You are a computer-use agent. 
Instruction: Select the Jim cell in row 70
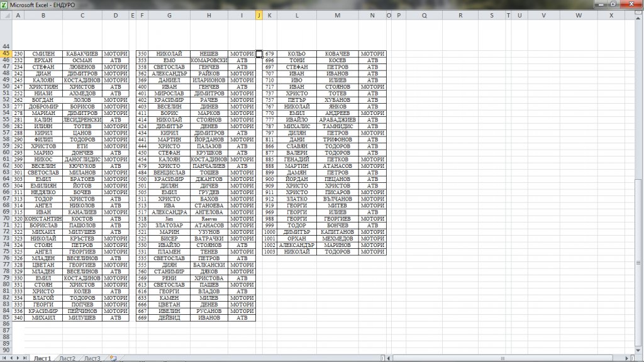point(169,218)
